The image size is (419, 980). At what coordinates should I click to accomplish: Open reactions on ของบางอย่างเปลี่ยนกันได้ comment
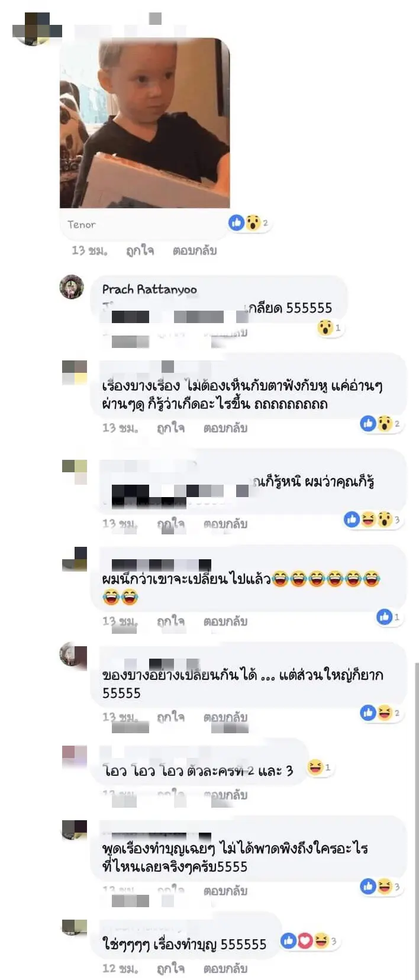click(381, 713)
